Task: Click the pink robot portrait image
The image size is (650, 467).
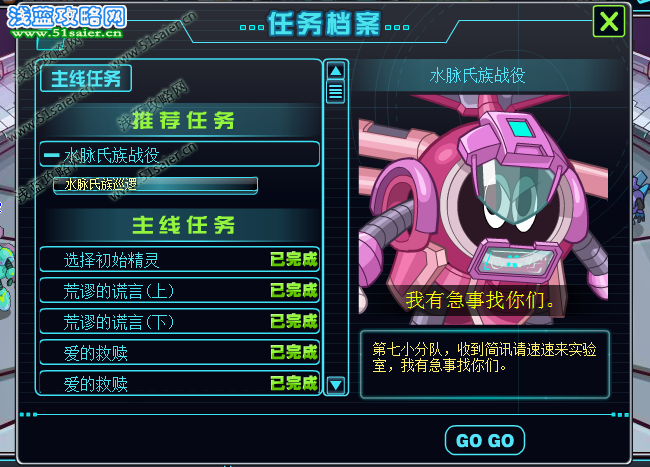Action: pos(483,209)
